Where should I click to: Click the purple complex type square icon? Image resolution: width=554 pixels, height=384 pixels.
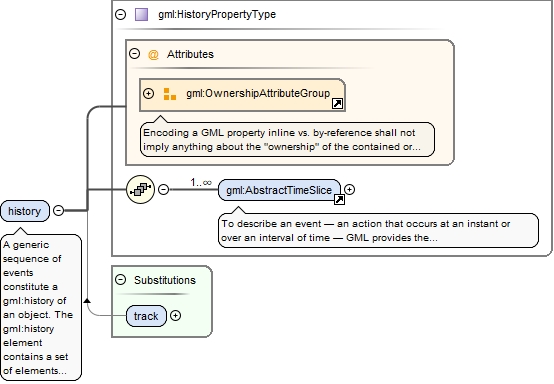pos(141,14)
